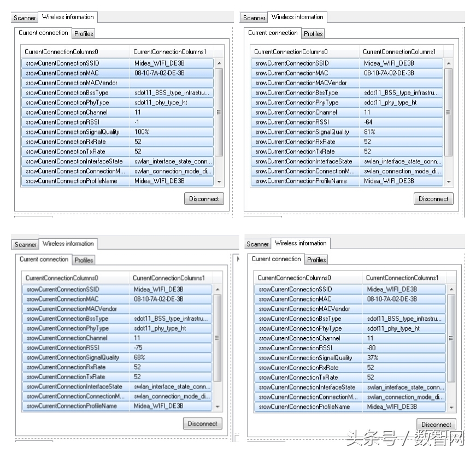Select srowCurrentConnectionTxRate row in the RSSI -1 panel

pos(117,151)
